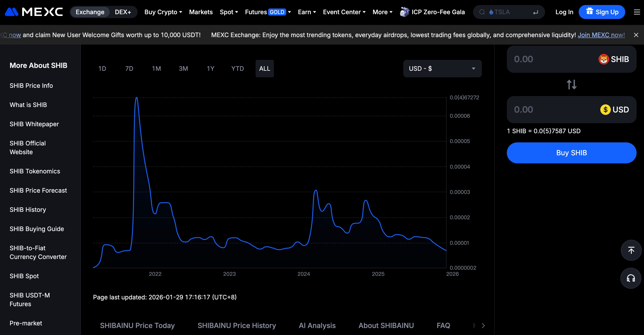The width and height of the screenshot is (644, 335).
Task: Close the announcement banner
Action: click(x=636, y=35)
